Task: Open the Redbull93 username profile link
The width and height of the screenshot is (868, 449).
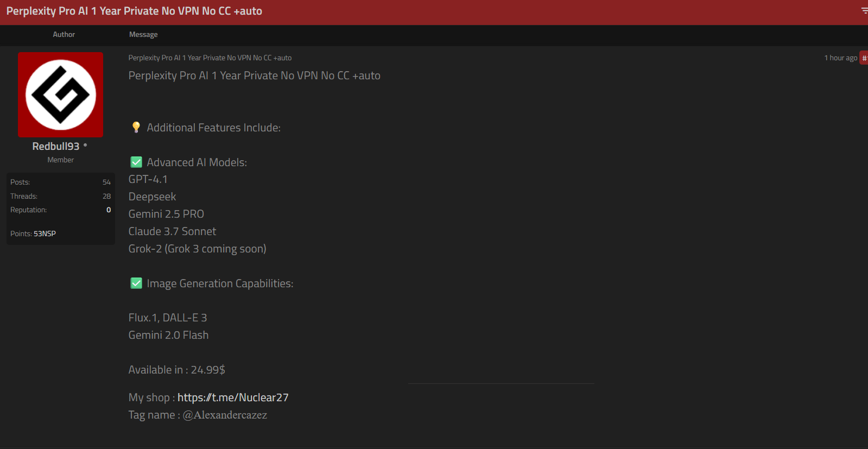Action: click(56, 147)
